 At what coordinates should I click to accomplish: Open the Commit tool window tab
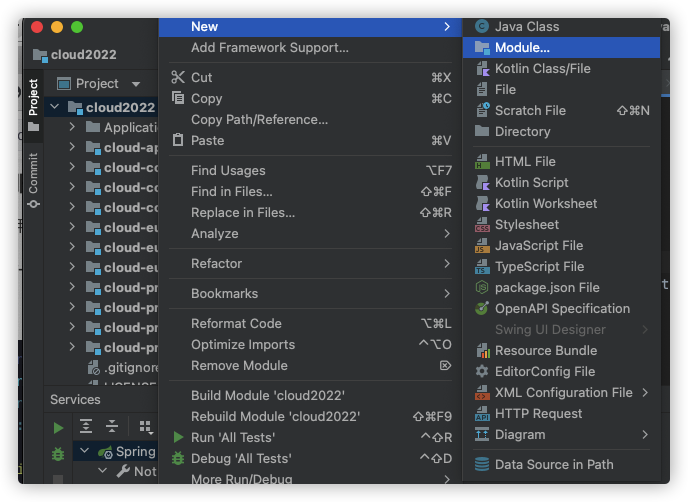click(x=33, y=180)
